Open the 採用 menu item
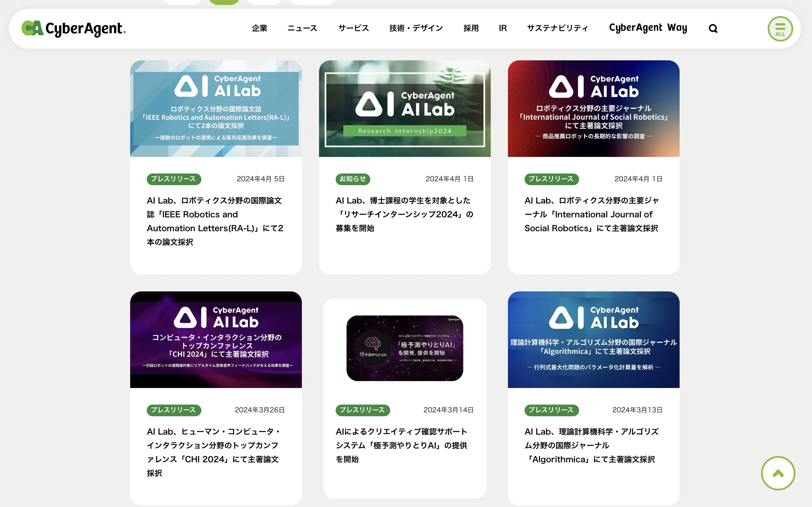Screen dimensions: 812x507 click(x=471, y=28)
